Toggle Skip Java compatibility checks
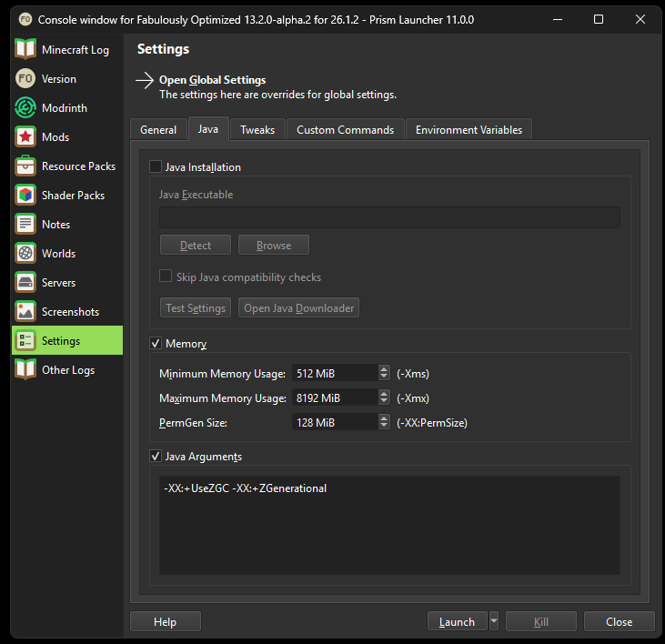This screenshot has width=665, height=644. (166, 276)
